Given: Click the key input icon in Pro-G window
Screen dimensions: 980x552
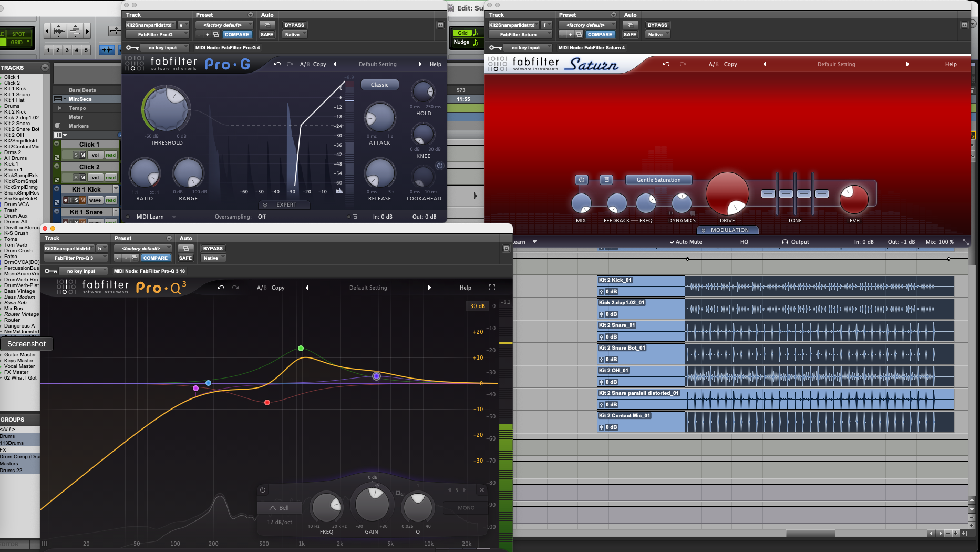Looking at the screenshot, I should click(132, 48).
